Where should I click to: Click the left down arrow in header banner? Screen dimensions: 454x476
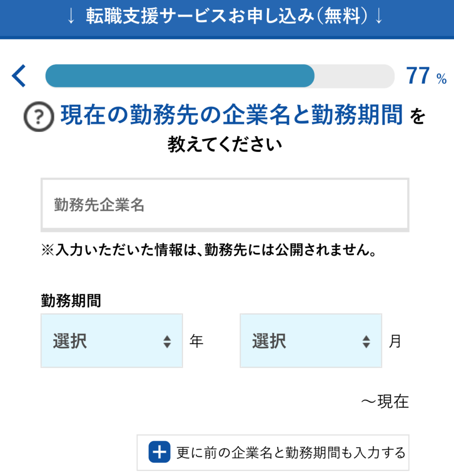pos(71,17)
